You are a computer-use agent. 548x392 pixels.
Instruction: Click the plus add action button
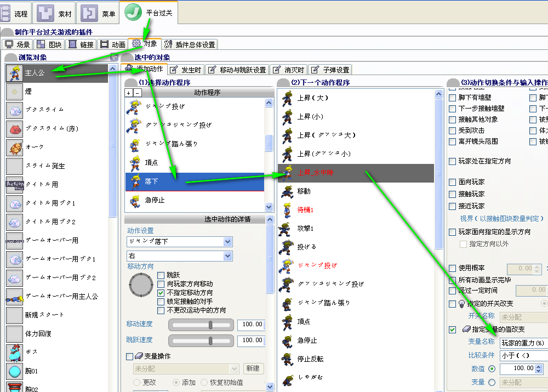129,93
